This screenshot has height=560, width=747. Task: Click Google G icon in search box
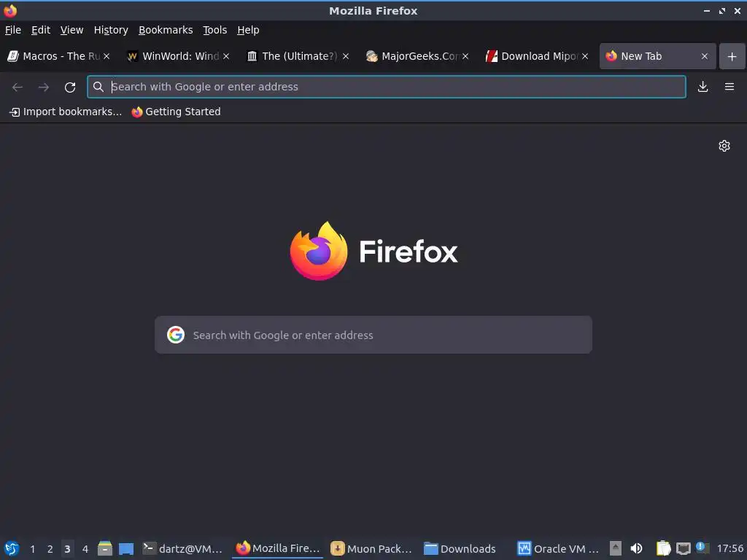tap(176, 335)
